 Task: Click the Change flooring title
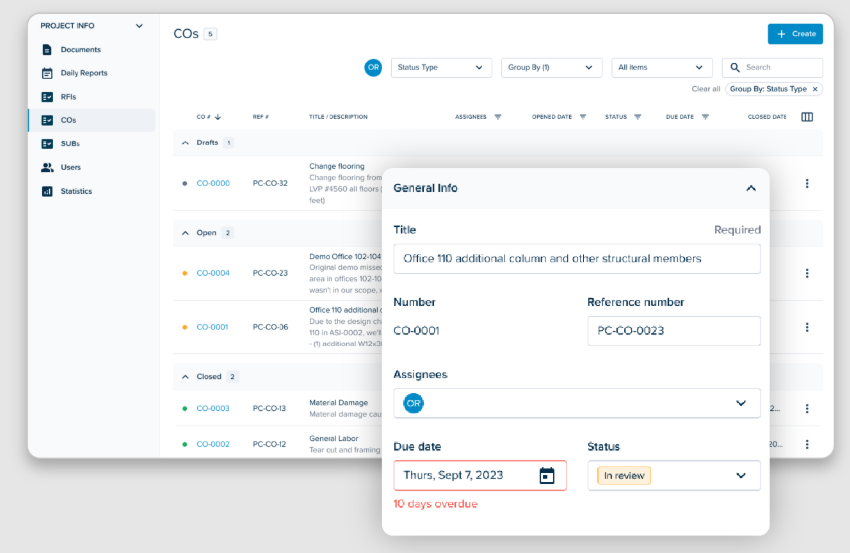coord(337,166)
